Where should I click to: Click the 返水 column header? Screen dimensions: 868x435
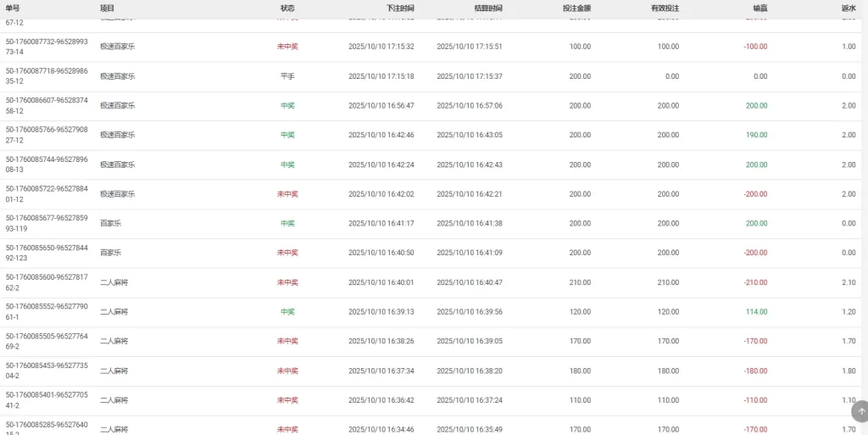pyautogui.click(x=849, y=8)
